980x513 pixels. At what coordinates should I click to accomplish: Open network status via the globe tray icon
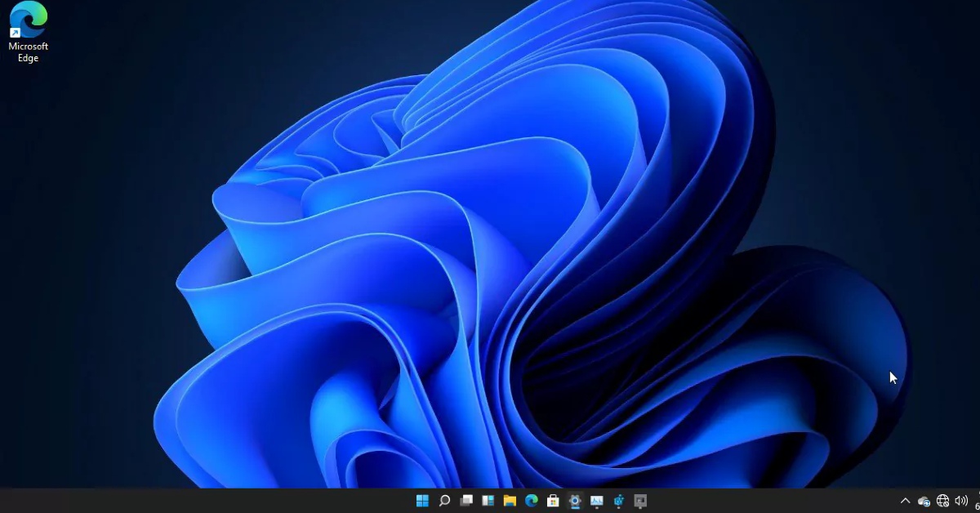[x=942, y=501]
